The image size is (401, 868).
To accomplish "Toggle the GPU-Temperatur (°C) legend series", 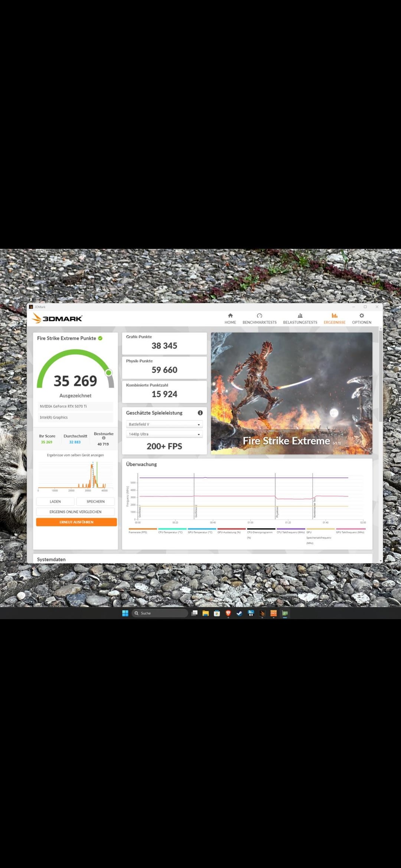I will (x=202, y=531).
